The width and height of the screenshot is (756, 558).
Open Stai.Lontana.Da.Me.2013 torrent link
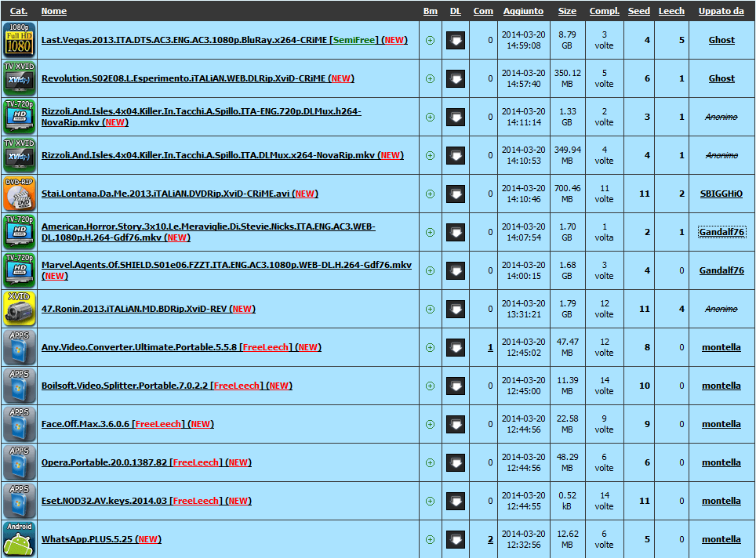[x=180, y=194]
